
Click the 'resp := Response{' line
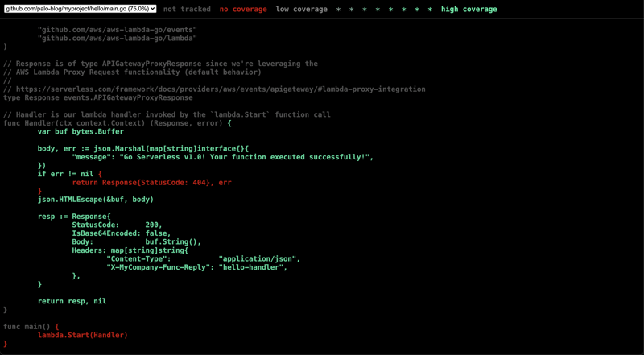[x=74, y=216]
